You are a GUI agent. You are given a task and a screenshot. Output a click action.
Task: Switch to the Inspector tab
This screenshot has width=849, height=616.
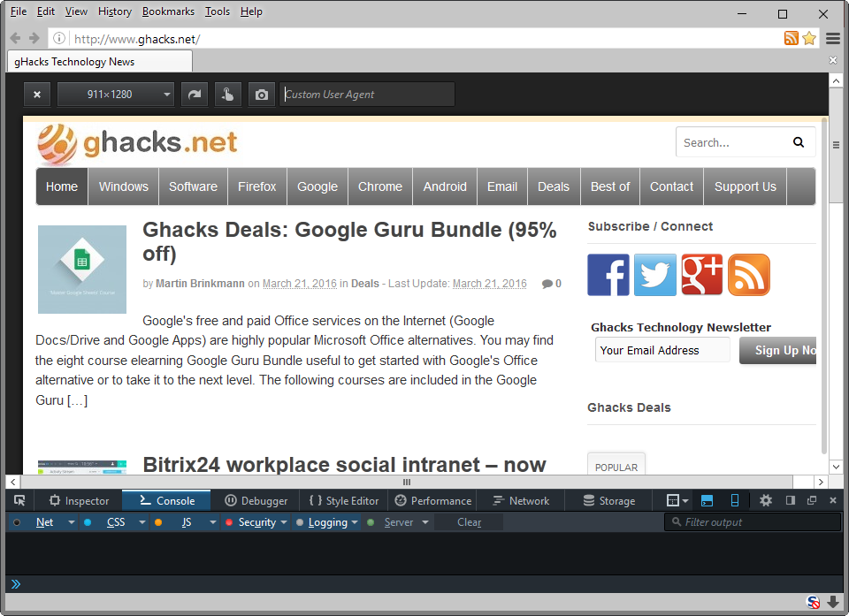79,501
